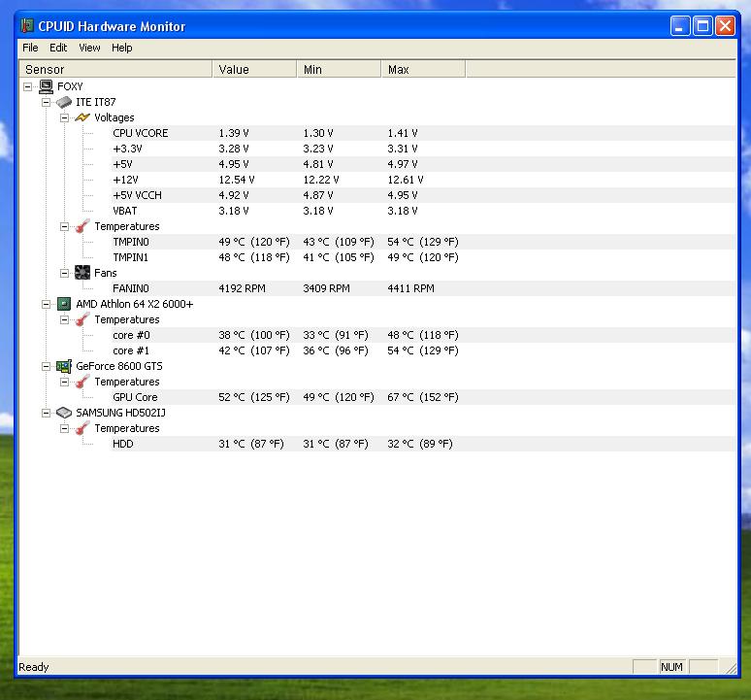
Task: Select the +12V voltage row
Action: (423, 180)
